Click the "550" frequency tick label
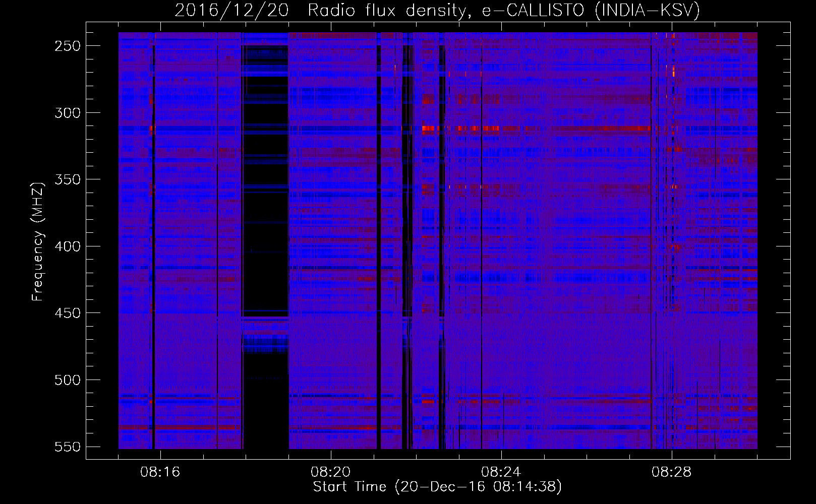The height and width of the screenshot is (504, 816). (x=68, y=447)
